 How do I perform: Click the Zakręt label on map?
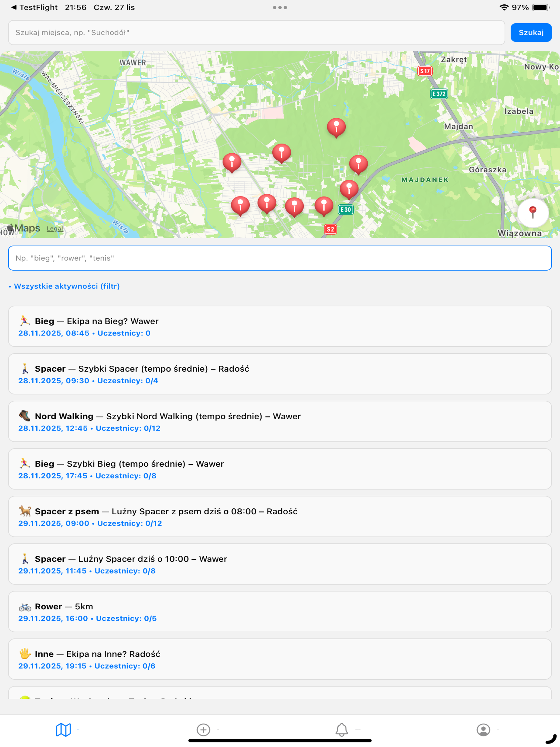coord(454,60)
